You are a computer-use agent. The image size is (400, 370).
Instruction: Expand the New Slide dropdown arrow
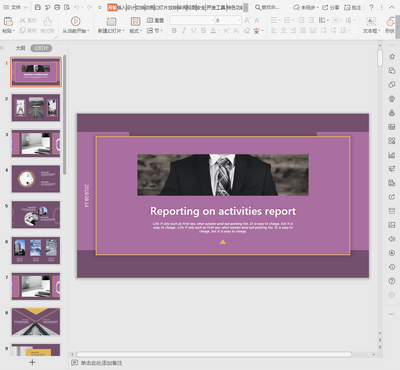(x=124, y=31)
